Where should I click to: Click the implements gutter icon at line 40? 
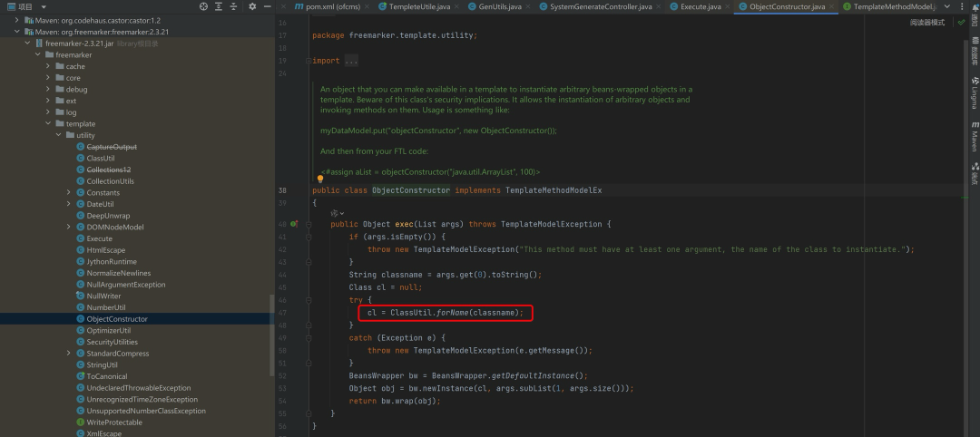tap(294, 224)
